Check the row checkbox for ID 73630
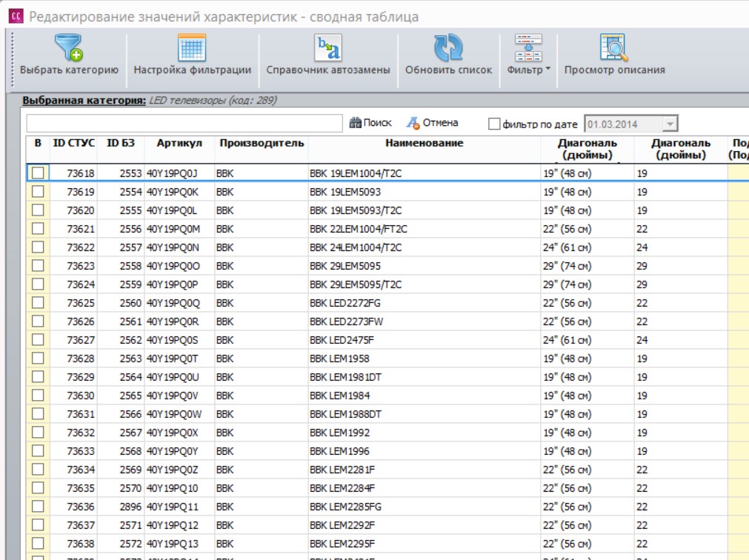749x560 pixels. [38, 396]
